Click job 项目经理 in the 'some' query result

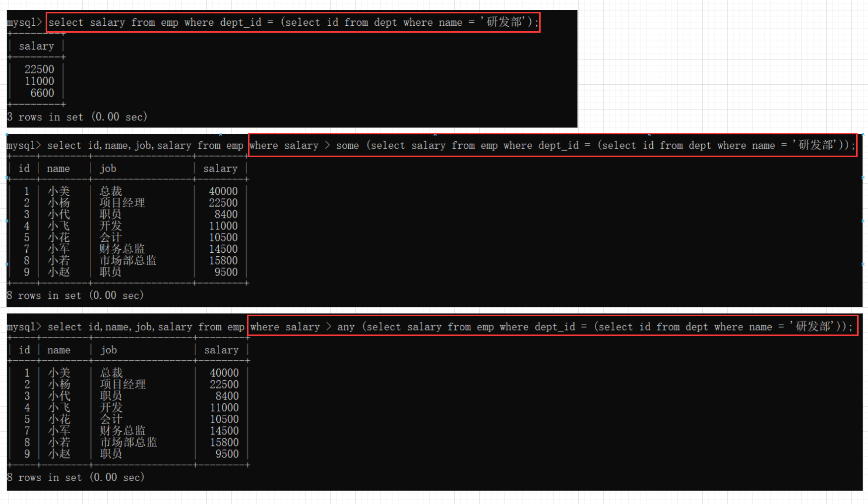(x=122, y=203)
